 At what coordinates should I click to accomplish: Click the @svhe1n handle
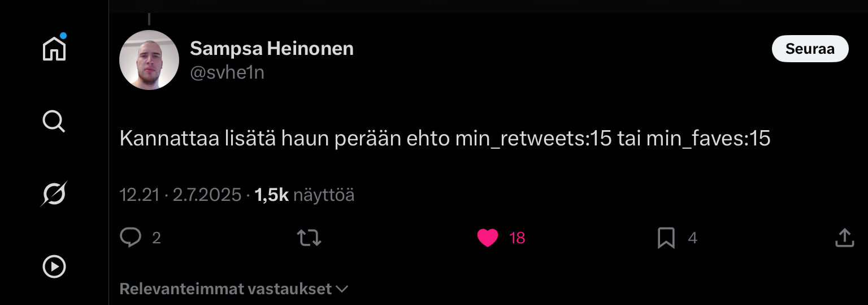(x=227, y=73)
